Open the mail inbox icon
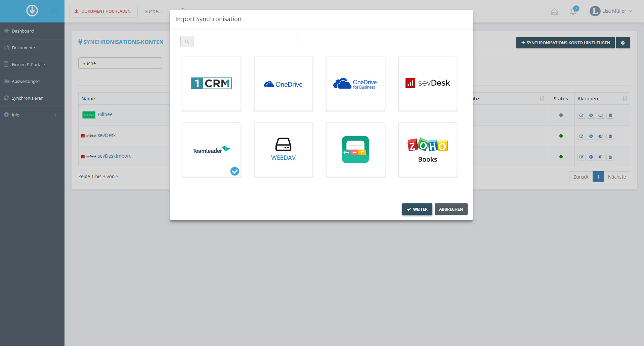This screenshot has width=644, height=346. click(x=554, y=12)
